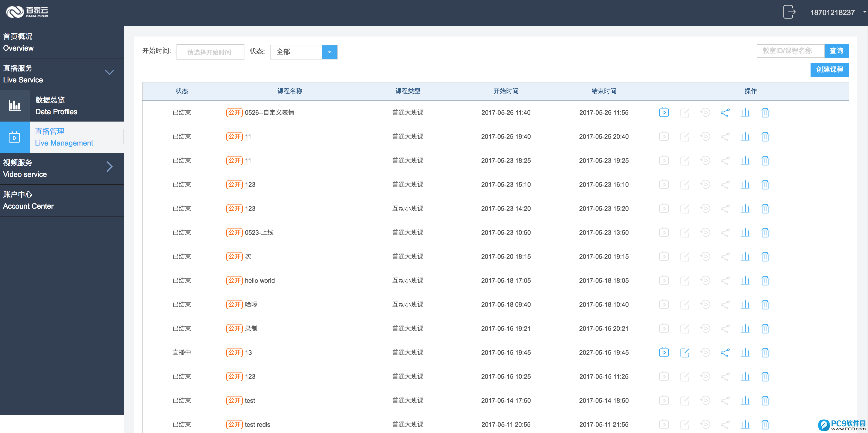868x433 pixels.
Task: Share the 0526--自定义表情 course
Action: tap(725, 113)
